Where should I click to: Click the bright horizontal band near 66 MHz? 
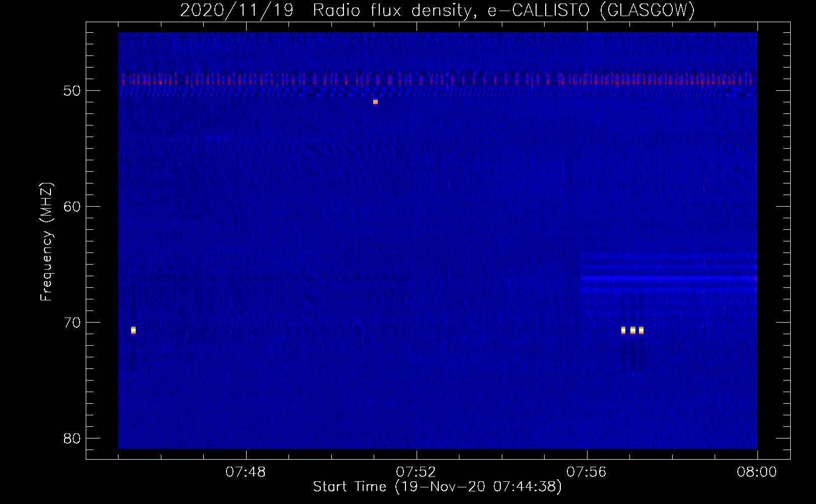coord(669,278)
